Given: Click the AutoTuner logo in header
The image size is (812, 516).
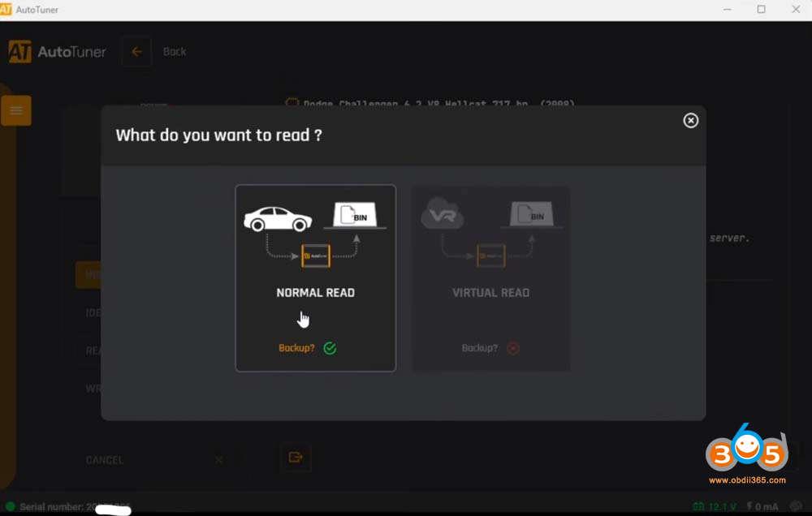Looking at the screenshot, I should (57, 52).
